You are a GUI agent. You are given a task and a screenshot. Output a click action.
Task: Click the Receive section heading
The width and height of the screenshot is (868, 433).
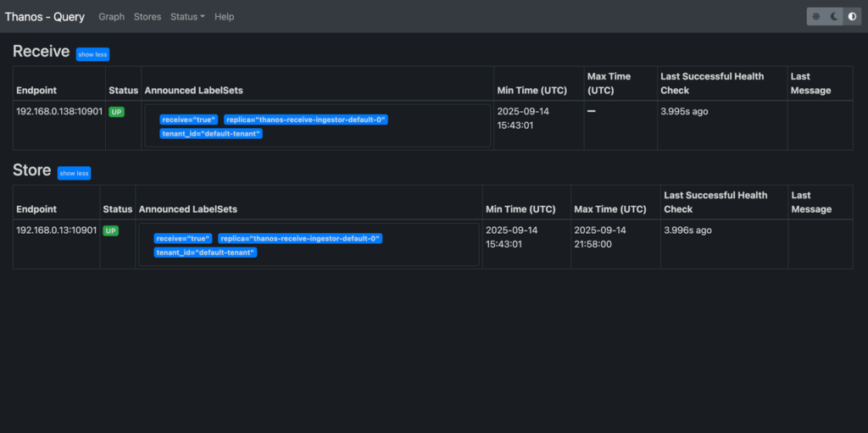41,52
